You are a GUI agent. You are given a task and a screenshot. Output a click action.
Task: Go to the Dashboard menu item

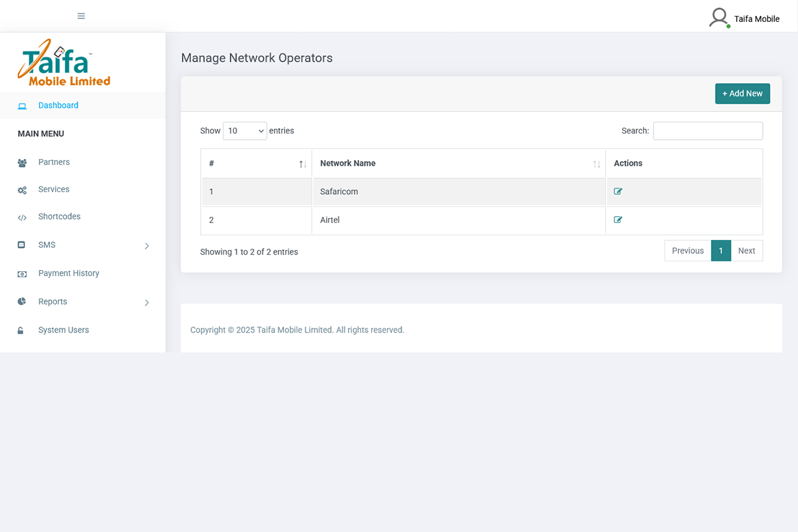59,105
